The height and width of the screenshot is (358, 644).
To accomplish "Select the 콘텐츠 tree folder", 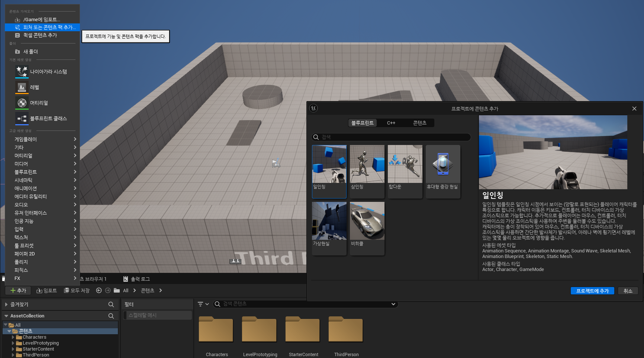I will tap(26, 331).
